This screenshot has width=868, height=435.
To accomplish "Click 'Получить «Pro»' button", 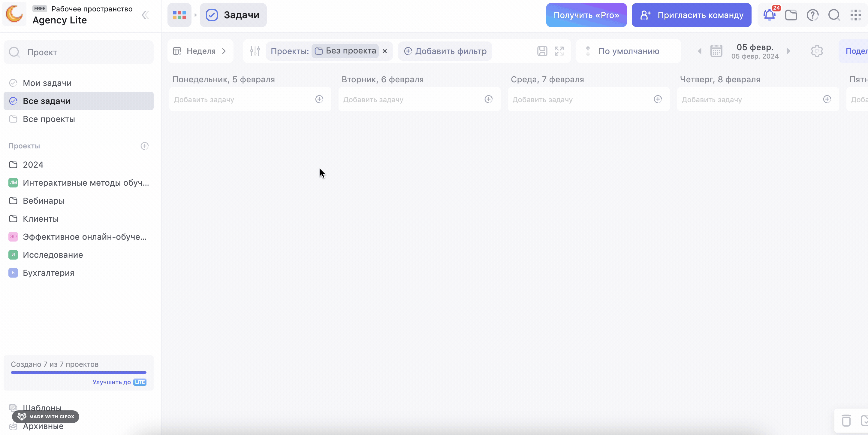I will (x=586, y=15).
